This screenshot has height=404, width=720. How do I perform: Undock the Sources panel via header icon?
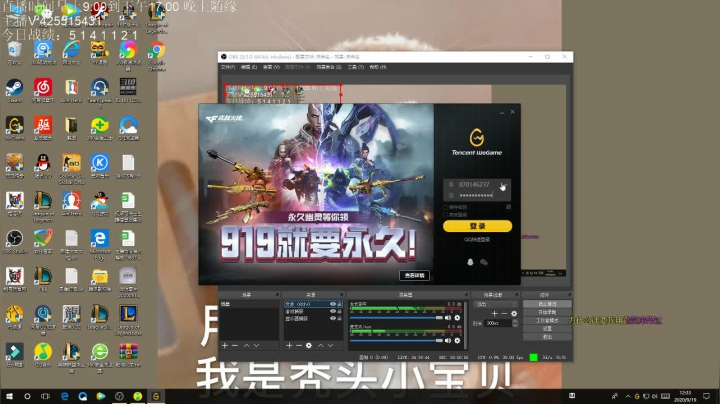342,295
